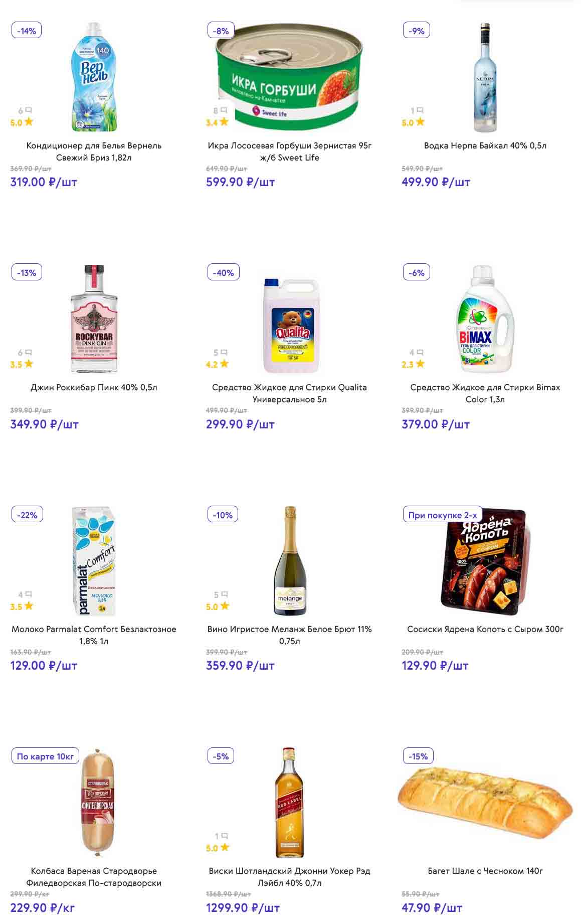Open the Вернель conditioner product image
581x924 pixels.
[x=94, y=77]
